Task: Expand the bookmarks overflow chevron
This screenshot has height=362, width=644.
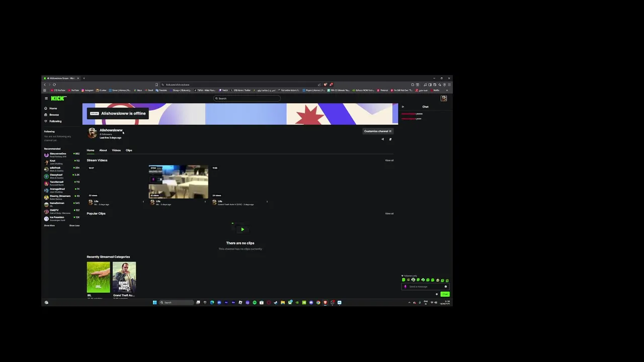Action: tap(447, 90)
